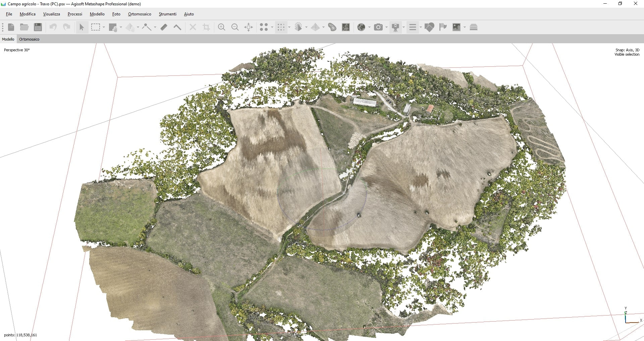Select the Draw Polyline tool

146,27
